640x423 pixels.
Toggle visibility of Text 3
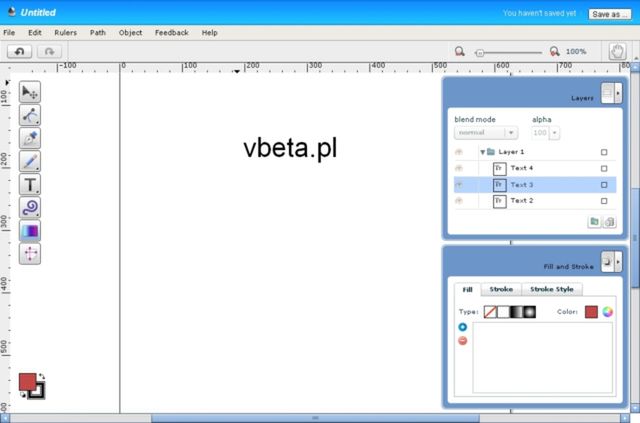click(x=459, y=185)
